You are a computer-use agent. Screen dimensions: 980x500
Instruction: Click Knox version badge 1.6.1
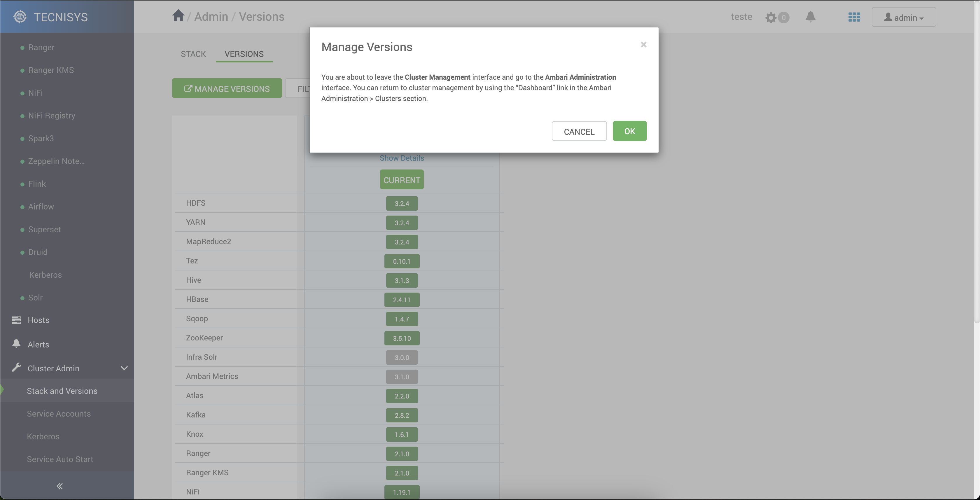pos(402,434)
